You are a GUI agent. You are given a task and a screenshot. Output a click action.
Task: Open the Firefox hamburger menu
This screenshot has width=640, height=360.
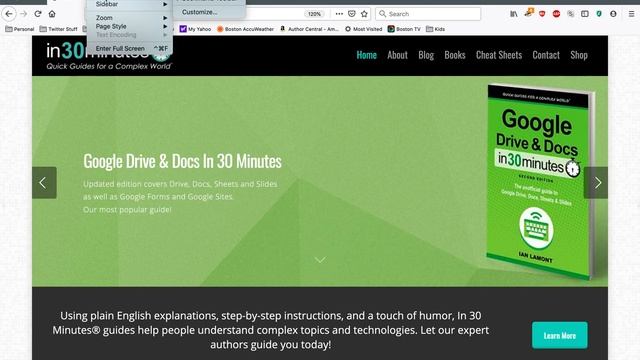[631, 14]
